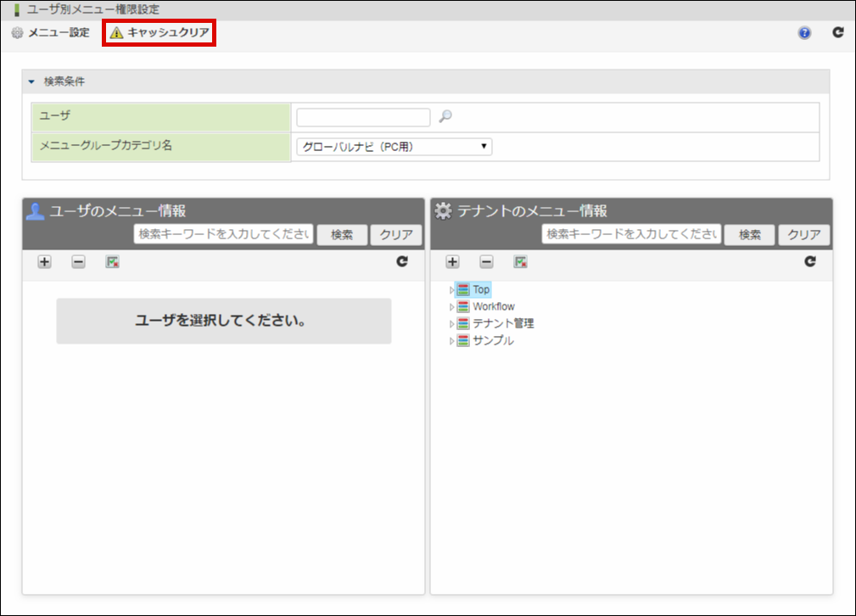856x616 pixels.
Task: Open the help icon at top right
Action: 803,32
